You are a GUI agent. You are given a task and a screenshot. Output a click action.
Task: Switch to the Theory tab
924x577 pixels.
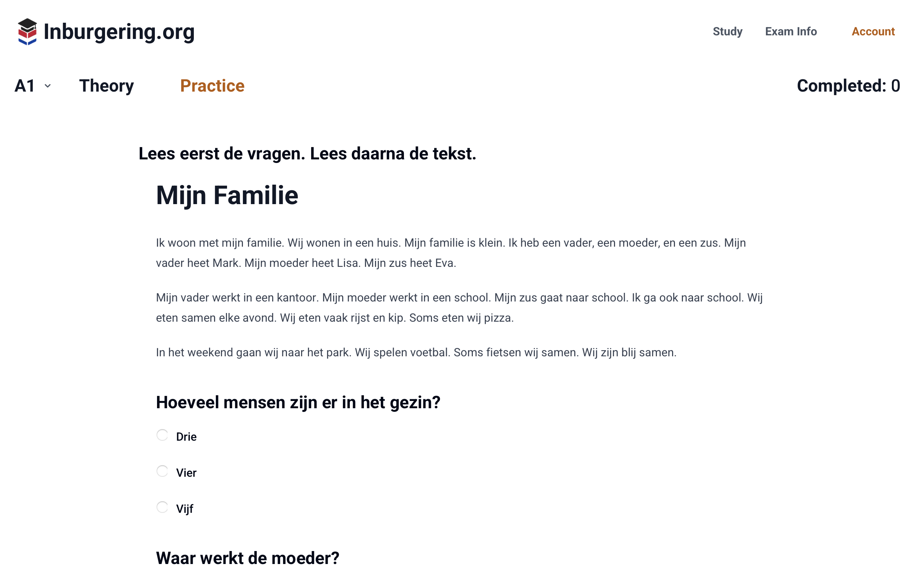point(106,86)
